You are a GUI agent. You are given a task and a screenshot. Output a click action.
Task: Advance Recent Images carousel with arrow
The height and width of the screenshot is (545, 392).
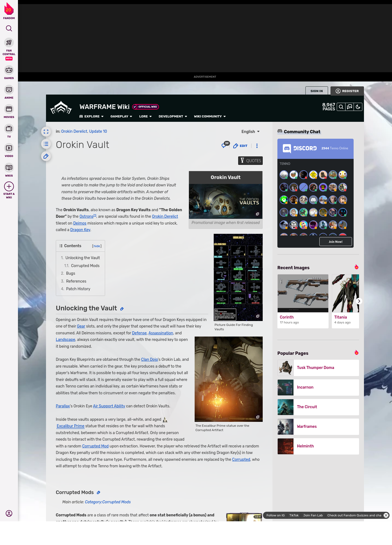[359, 301]
